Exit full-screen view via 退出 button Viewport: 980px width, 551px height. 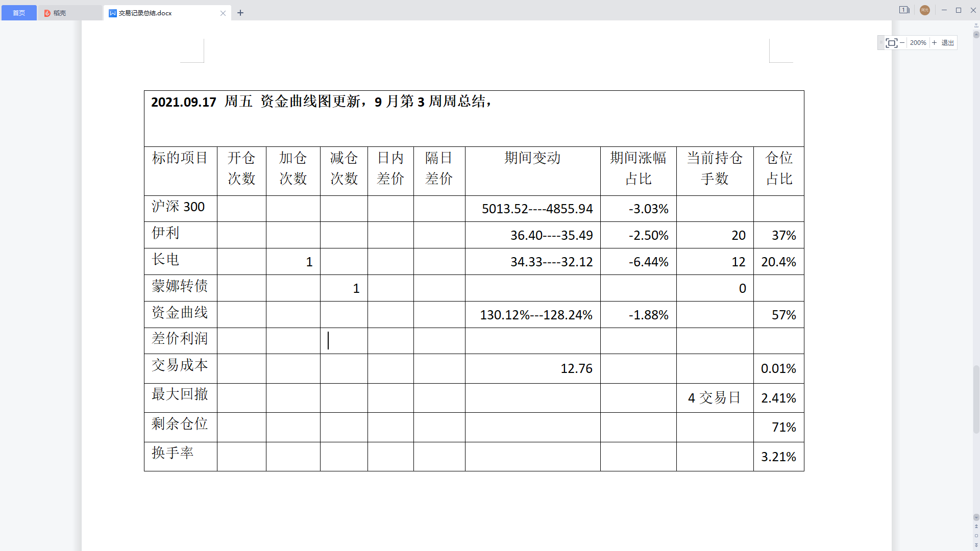click(x=948, y=43)
